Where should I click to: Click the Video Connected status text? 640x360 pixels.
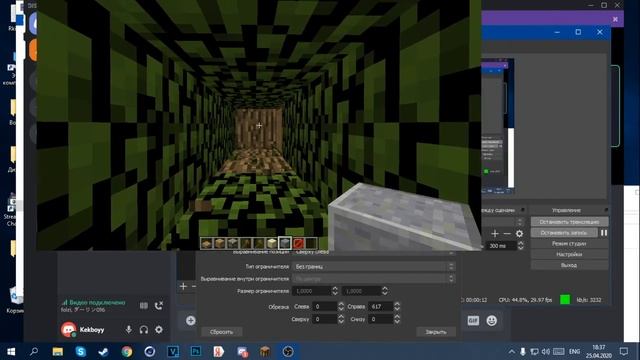[97, 303]
